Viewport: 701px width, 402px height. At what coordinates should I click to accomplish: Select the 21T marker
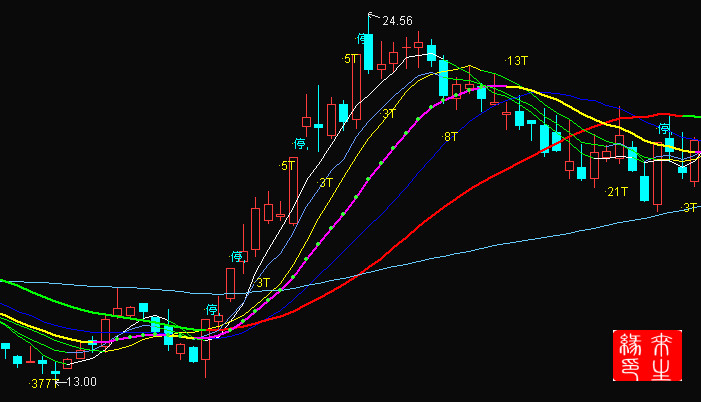617,191
